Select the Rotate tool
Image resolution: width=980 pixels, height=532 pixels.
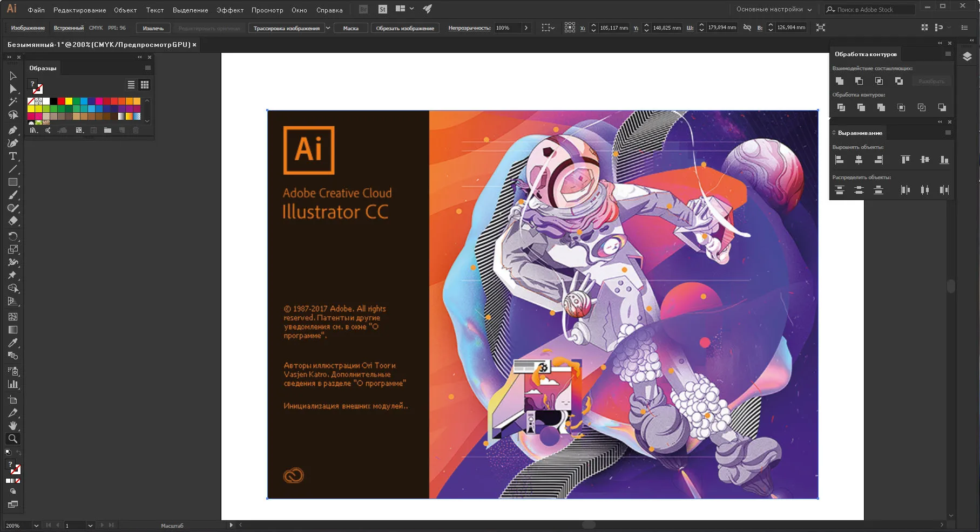(x=13, y=236)
